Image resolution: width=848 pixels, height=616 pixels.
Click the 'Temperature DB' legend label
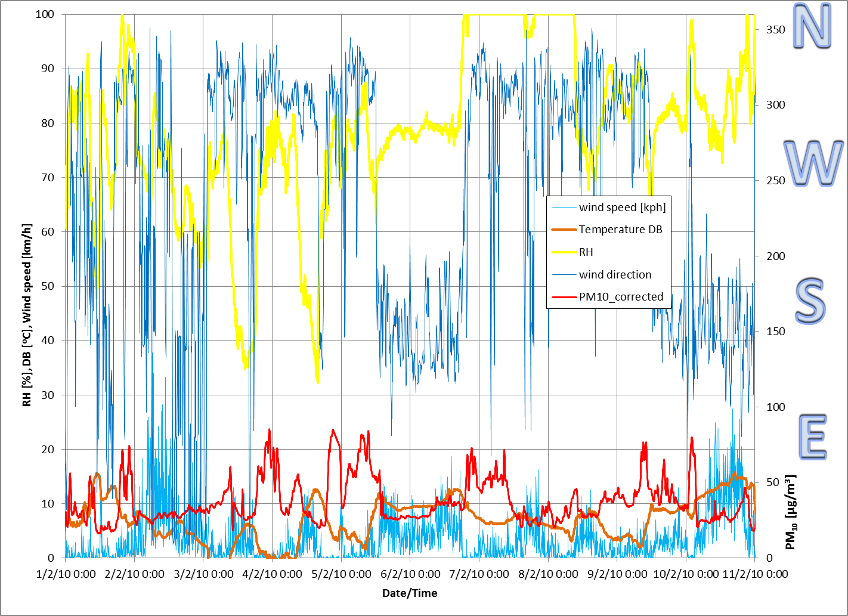(x=620, y=230)
